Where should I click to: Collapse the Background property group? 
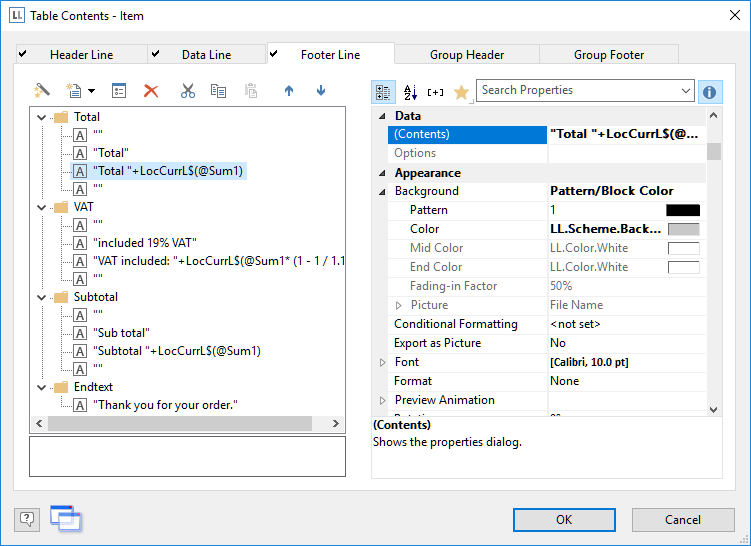point(382,192)
